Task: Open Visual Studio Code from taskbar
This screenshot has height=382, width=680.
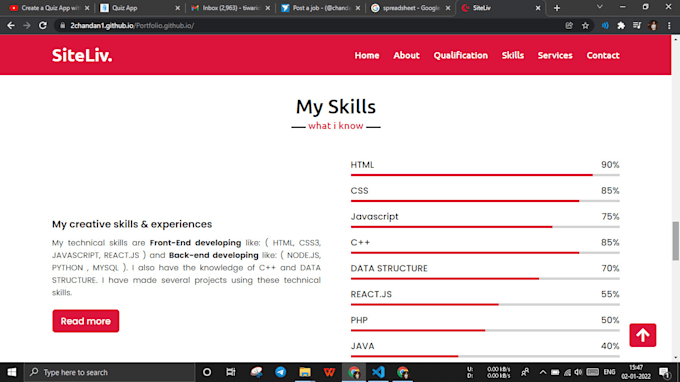Action: (x=378, y=372)
